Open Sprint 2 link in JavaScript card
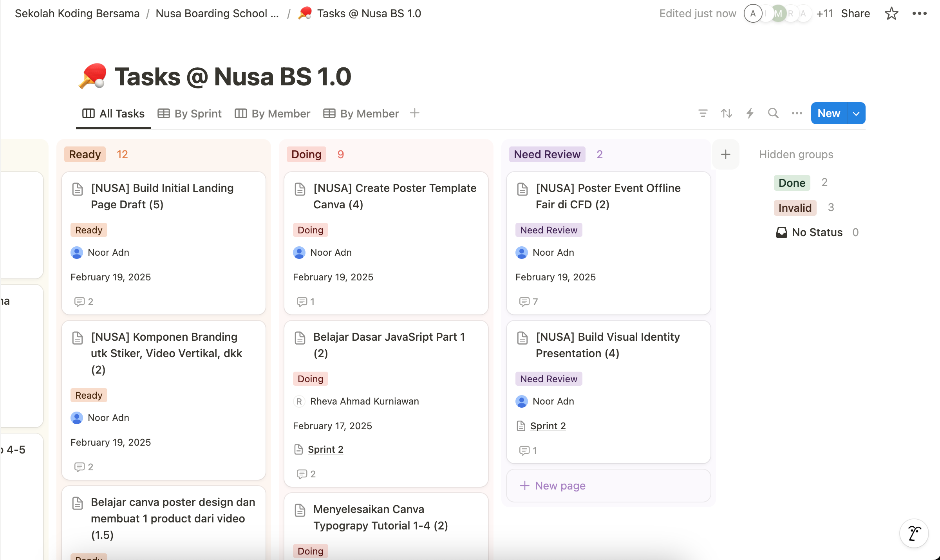 (325, 450)
